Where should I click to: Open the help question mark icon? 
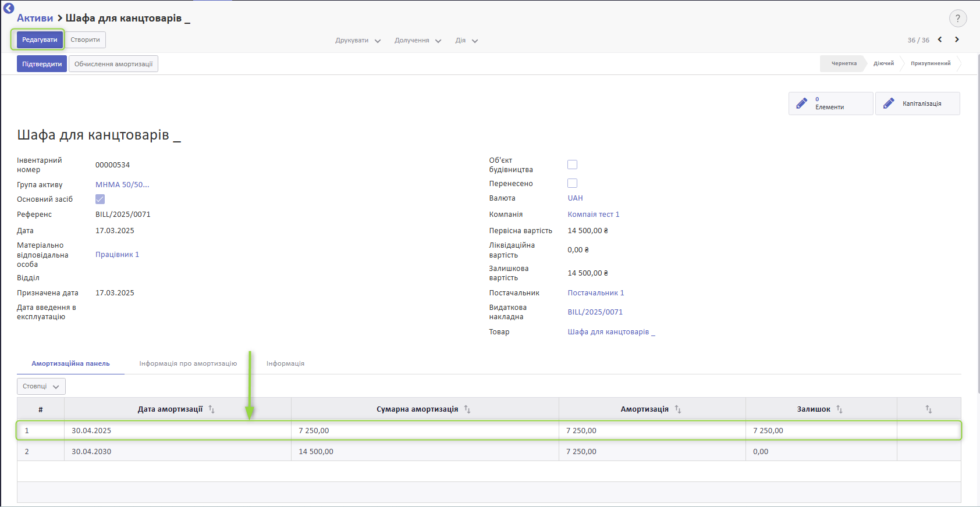coord(958,19)
